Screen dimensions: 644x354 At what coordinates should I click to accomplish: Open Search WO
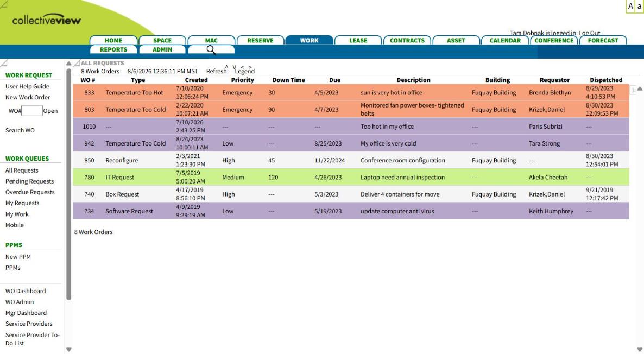tap(20, 130)
